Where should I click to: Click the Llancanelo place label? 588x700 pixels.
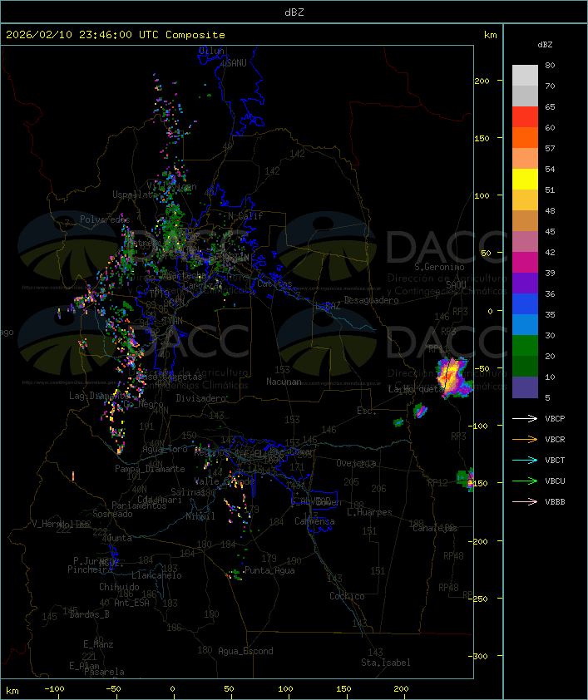click(156, 575)
